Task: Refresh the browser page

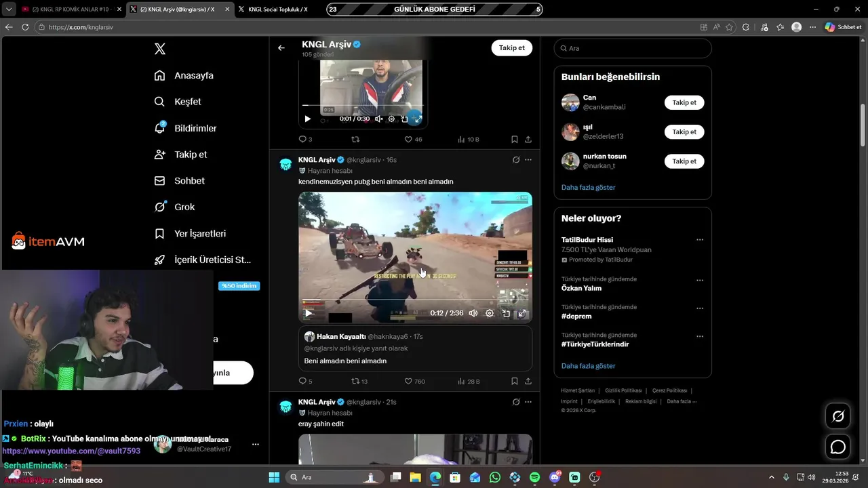Action: (x=25, y=27)
